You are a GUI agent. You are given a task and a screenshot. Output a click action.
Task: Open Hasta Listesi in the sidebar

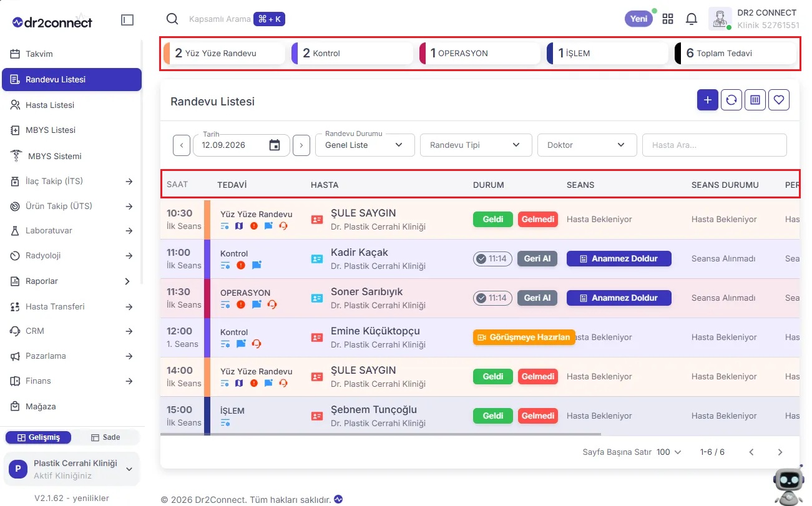[72, 105]
